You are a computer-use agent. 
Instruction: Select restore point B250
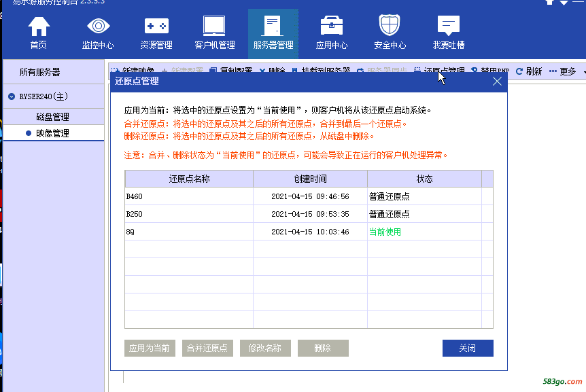click(x=134, y=214)
